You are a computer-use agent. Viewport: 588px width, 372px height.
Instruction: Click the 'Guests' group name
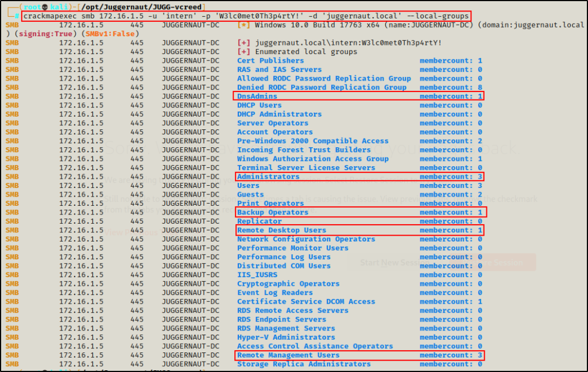coord(250,195)
